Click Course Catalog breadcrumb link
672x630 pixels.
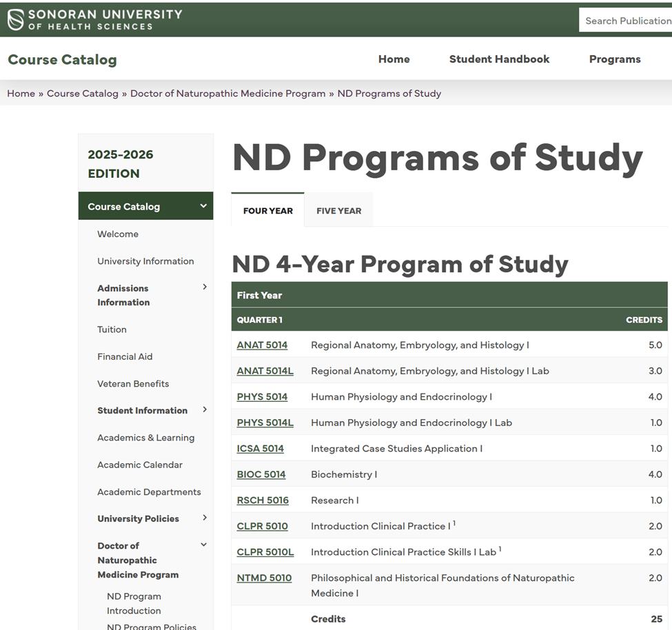click(x=82, y=94)
